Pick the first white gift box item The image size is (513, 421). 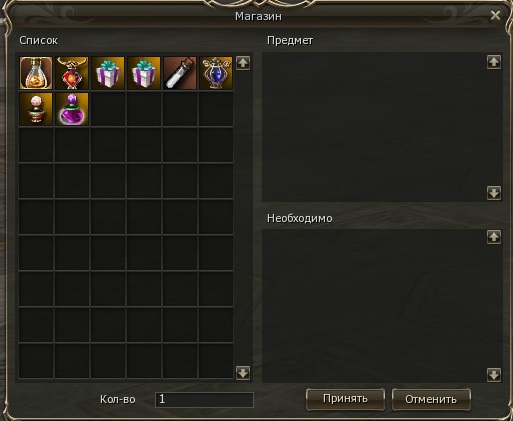(x=108, y=73)
